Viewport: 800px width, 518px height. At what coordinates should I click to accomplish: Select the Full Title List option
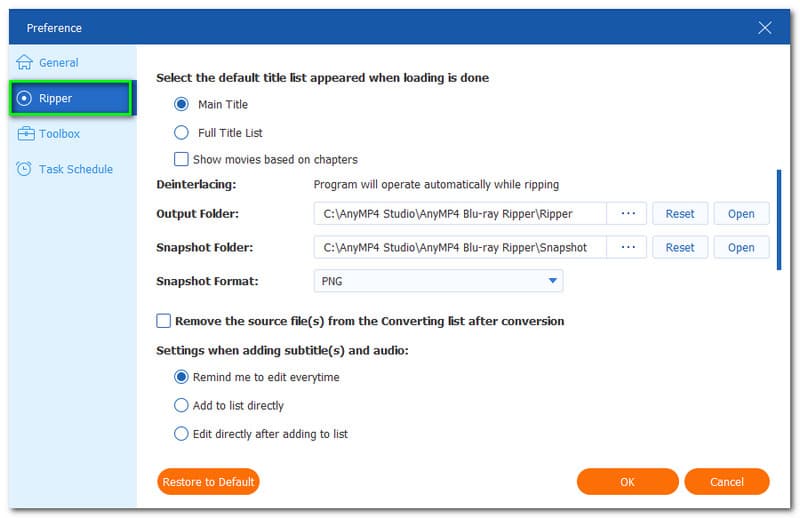point(181,132)
